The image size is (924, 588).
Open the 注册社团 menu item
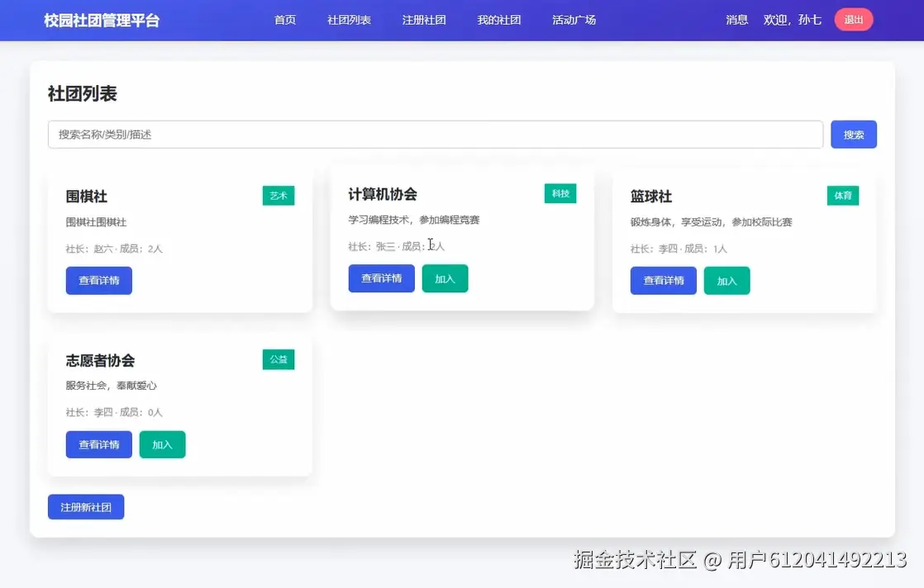tap(424, 20)
